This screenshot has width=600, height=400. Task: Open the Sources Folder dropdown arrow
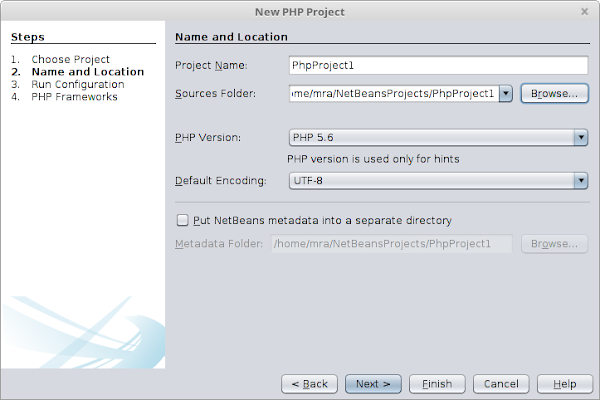[x=505, y=93]
